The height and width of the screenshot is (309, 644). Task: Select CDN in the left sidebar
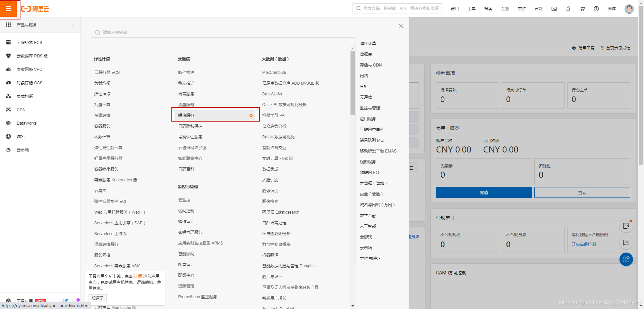pyautogui.click(x=21, y=109)
